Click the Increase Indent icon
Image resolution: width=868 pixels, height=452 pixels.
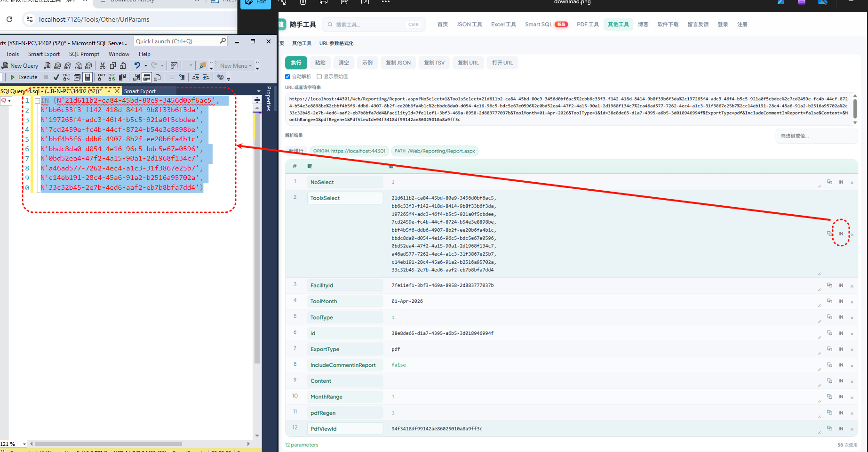(x=206, y=77)
